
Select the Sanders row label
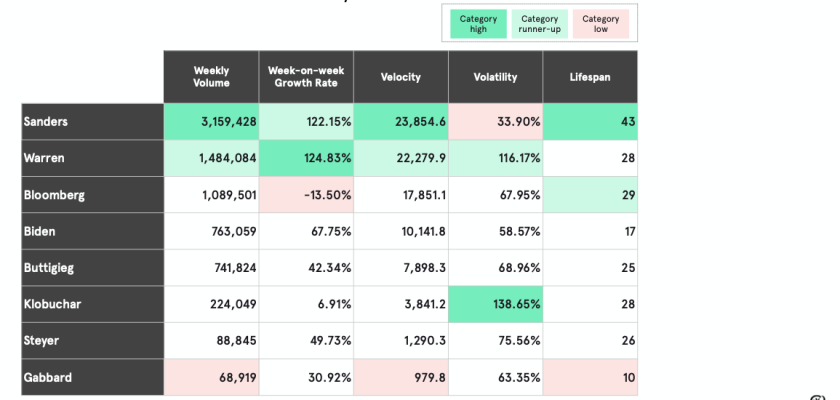(x=92, y=121)
